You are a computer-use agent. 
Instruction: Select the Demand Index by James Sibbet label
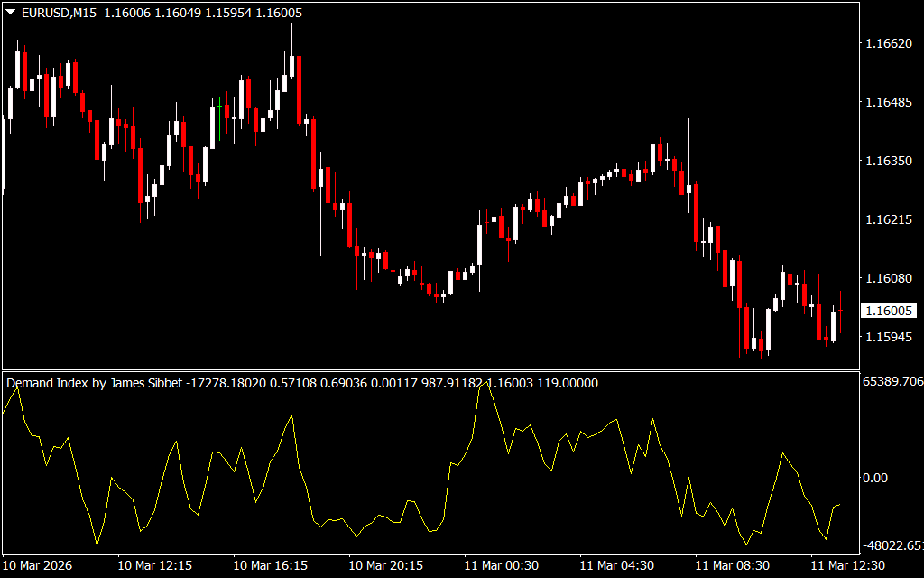point(94,383)
